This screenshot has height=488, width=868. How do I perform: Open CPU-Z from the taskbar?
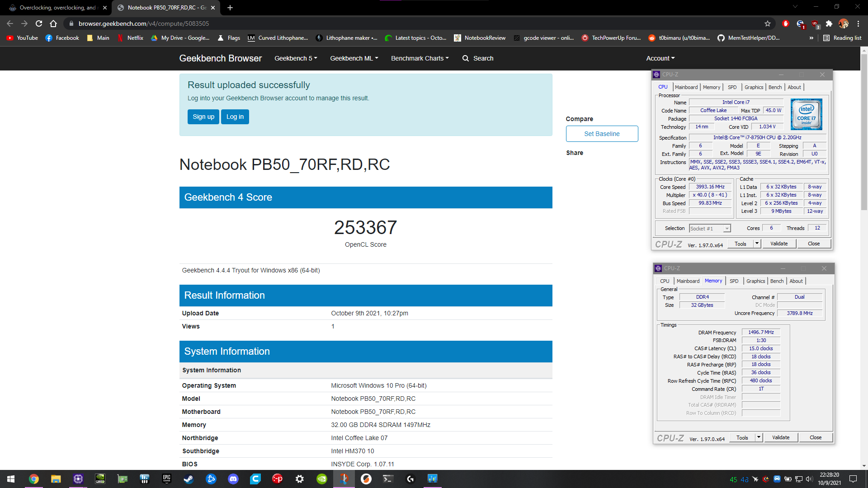(78, 479)
